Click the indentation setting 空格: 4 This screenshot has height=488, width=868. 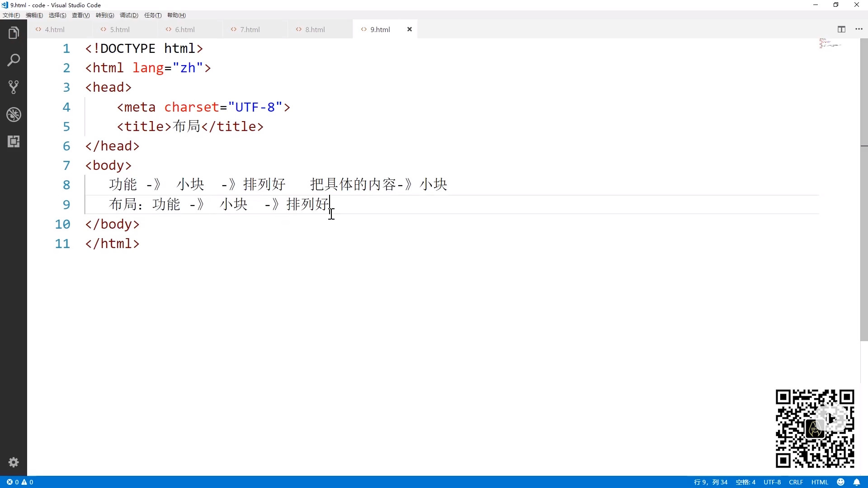click(x=745, y=482)
